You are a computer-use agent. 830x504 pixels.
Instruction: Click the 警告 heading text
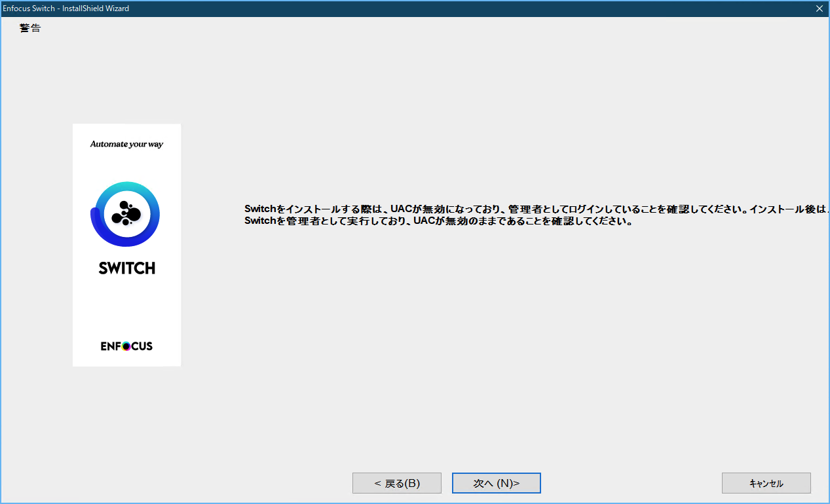point(30,28)
